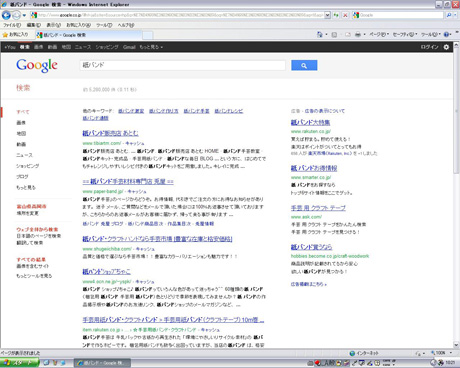The width and height of the screenshot is (460, 368).
Task: Select 画像 filter in left sidebar
Action: (x=21, y=123)
